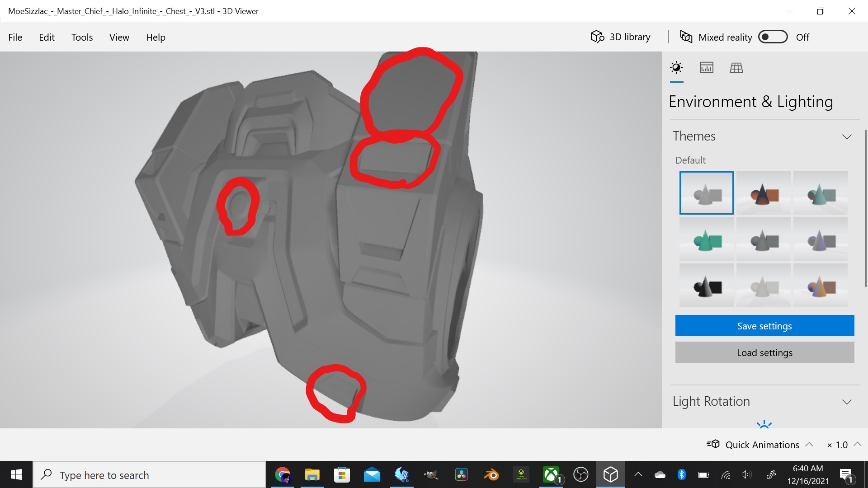The height and width of the screenshot is (488, 868).
Task: Open the Xbox Game Streaming taskbar icon
Action: [x=521, y=475]
